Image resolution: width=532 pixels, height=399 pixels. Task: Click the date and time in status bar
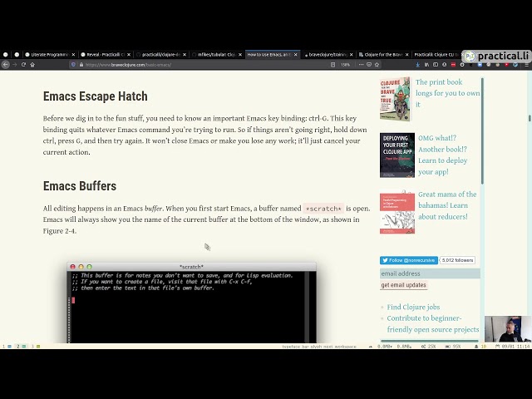[513, 347]
